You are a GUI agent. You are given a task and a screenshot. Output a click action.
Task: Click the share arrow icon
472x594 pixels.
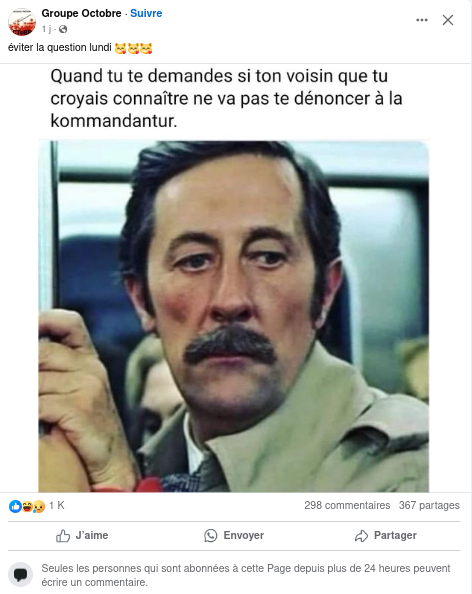(361, 536)
